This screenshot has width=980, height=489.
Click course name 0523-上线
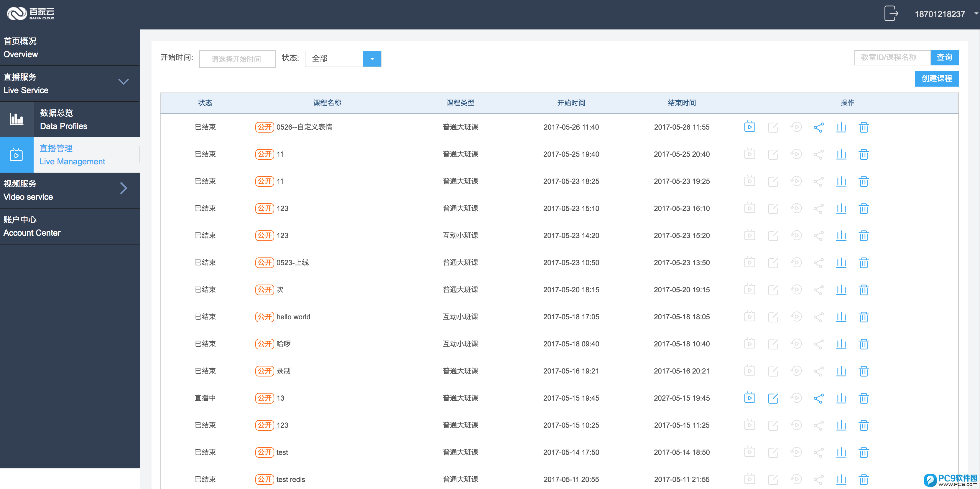292,262
